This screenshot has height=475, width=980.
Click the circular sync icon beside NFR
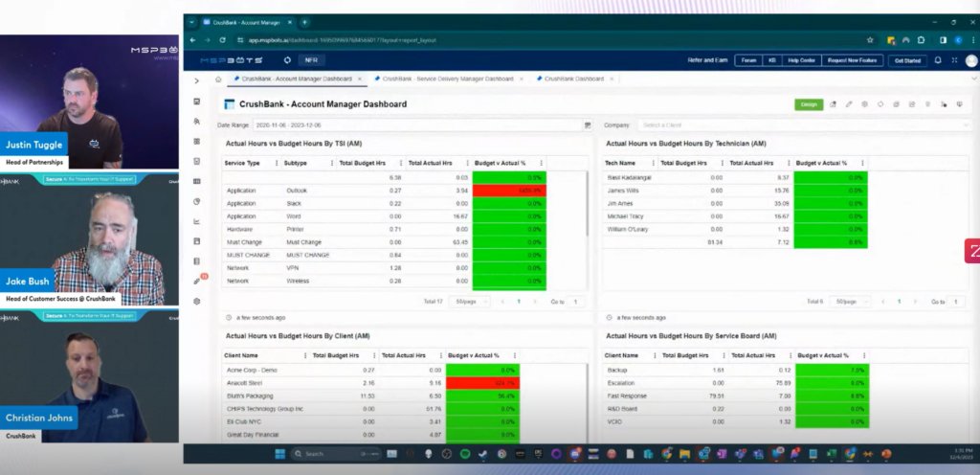pos(287,60)
